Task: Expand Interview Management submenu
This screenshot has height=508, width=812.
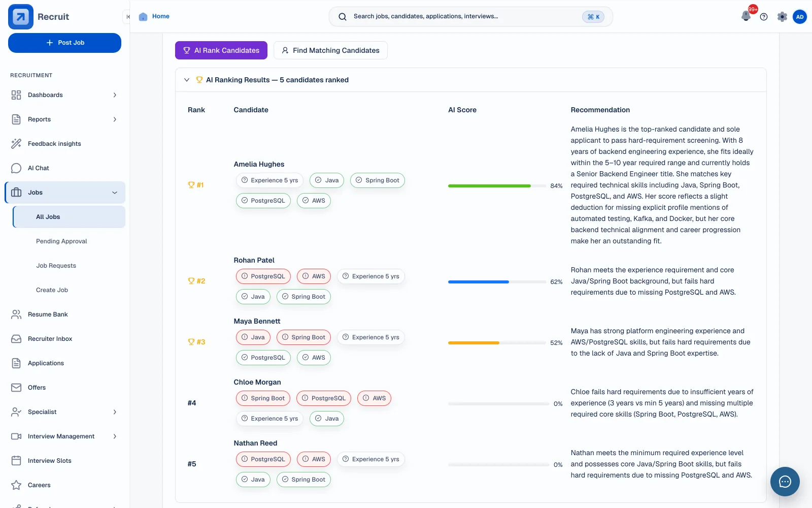Action: (x=115, y=436)
